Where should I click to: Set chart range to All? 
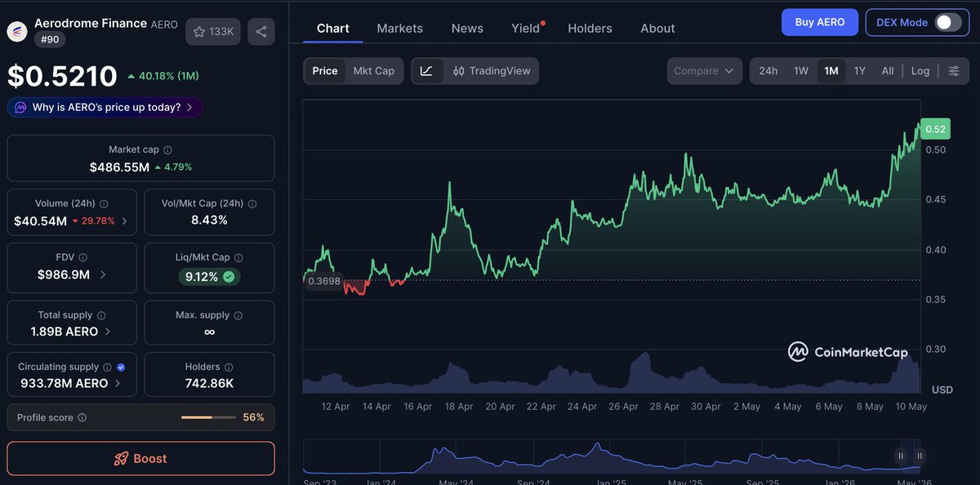pos(888,71)
